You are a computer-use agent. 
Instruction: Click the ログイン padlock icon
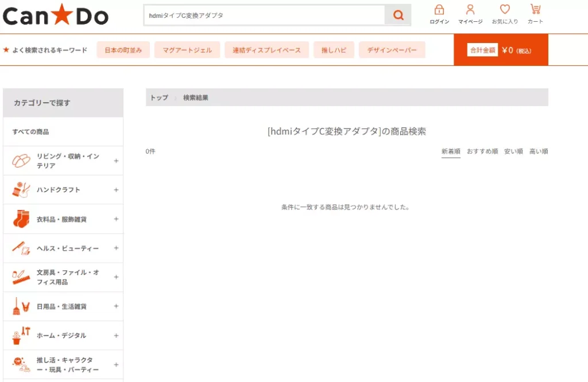click(438, 10)
